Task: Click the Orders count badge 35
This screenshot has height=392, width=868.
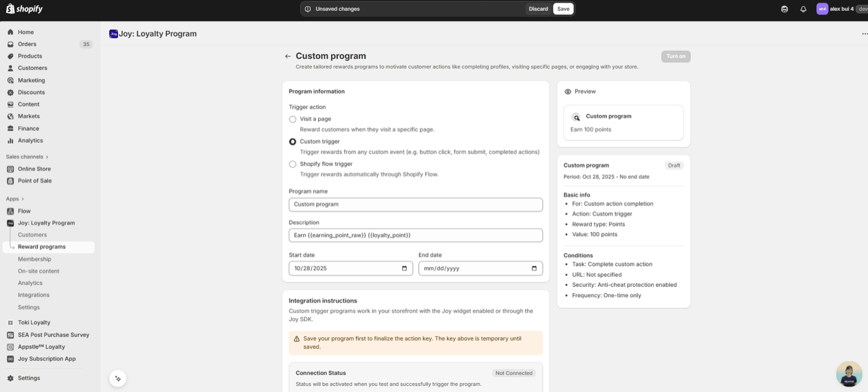Action: 85,44
